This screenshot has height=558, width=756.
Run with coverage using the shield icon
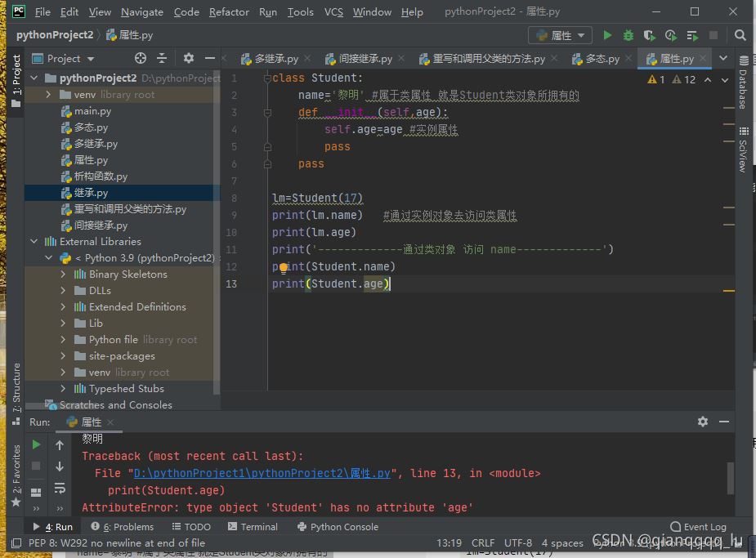tap(649, 35)
